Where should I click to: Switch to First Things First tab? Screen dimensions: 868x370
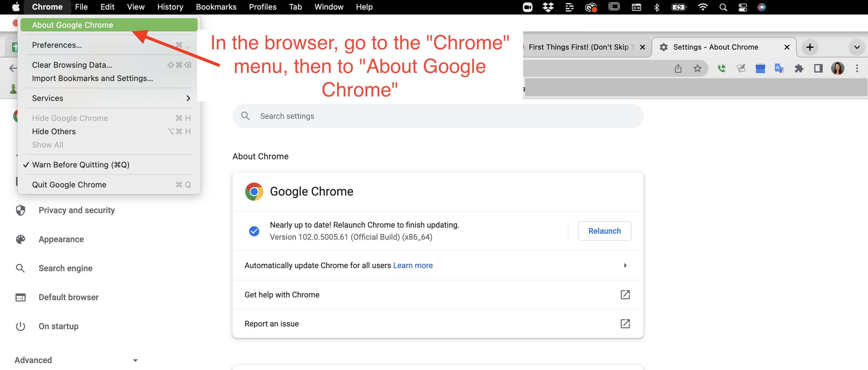[581, 47]
